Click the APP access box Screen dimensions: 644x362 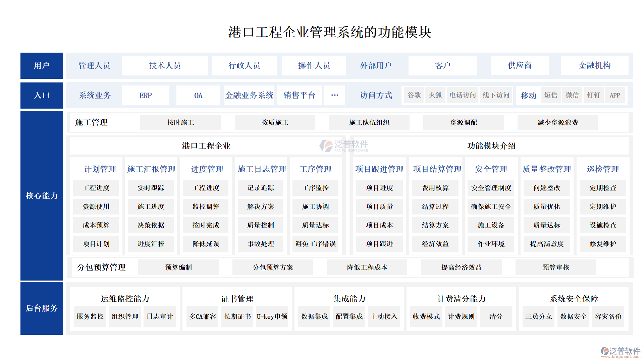[x=615, y=95]
